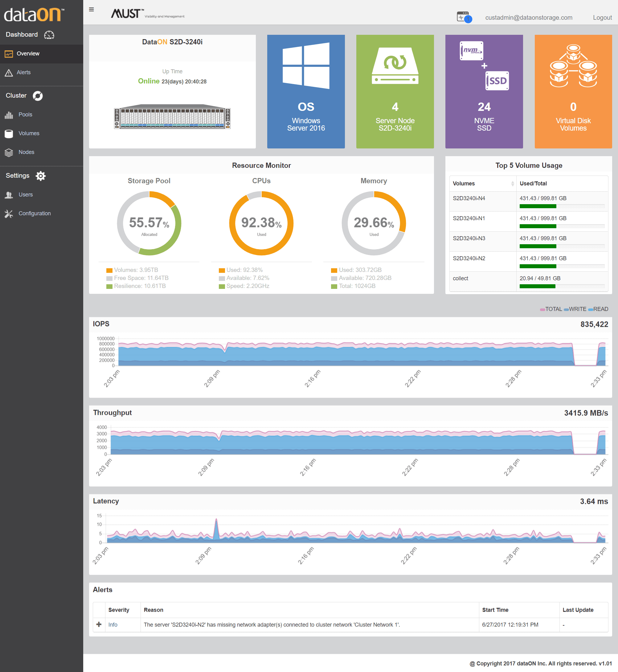The image size is (618, 672).
Task: Click the Cluster refresh icon
Action: 38,95
